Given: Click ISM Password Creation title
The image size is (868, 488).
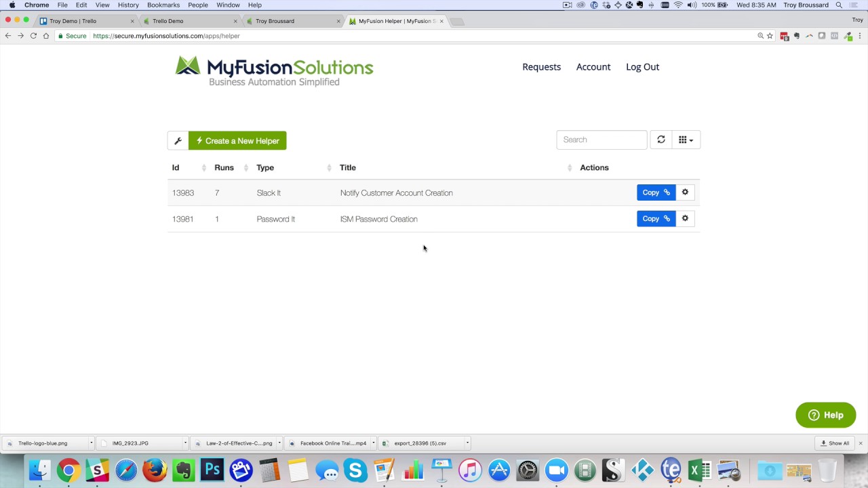Looking at the screenshot, I should click(379, 219).
